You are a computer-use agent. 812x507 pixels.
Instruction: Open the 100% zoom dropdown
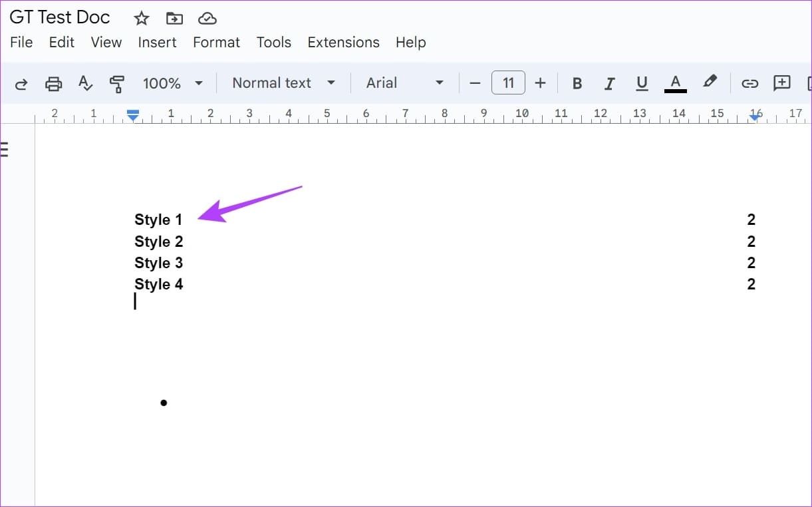tap(172, 83)
